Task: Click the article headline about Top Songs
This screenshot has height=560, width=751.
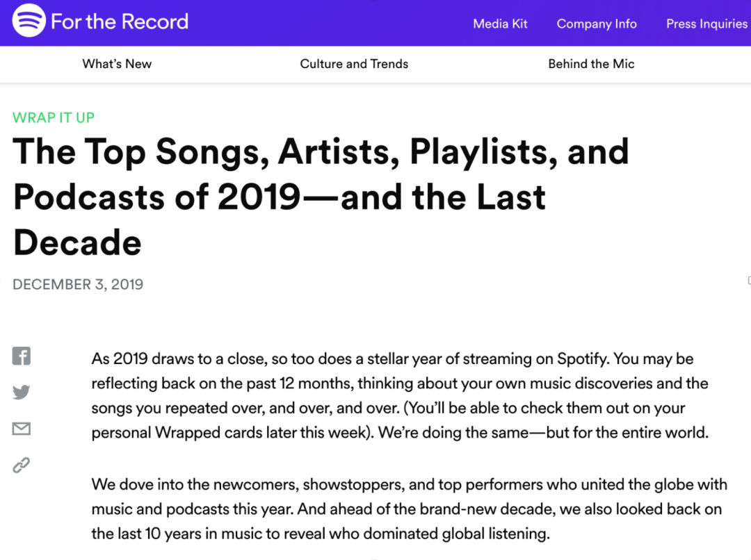Action: 320,197
